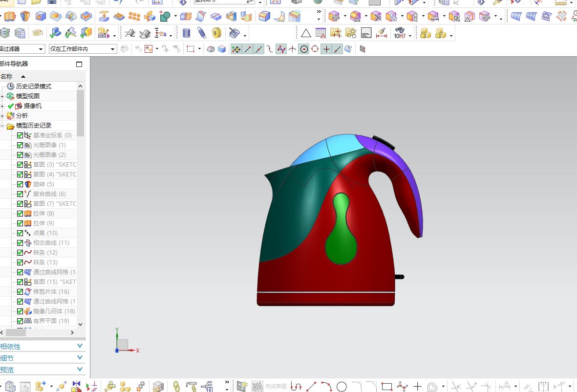Select the 光栅图像 (1) feature
Image resolution: width=577 pixels, height=392 pixels.
pos(49,145)
